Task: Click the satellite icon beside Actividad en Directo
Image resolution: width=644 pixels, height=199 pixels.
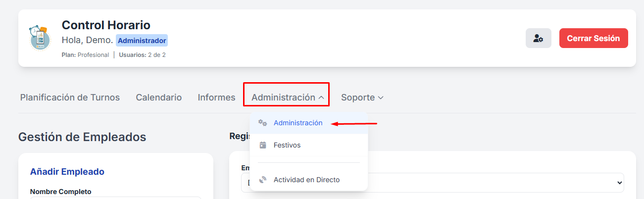Action: (263, 180)
